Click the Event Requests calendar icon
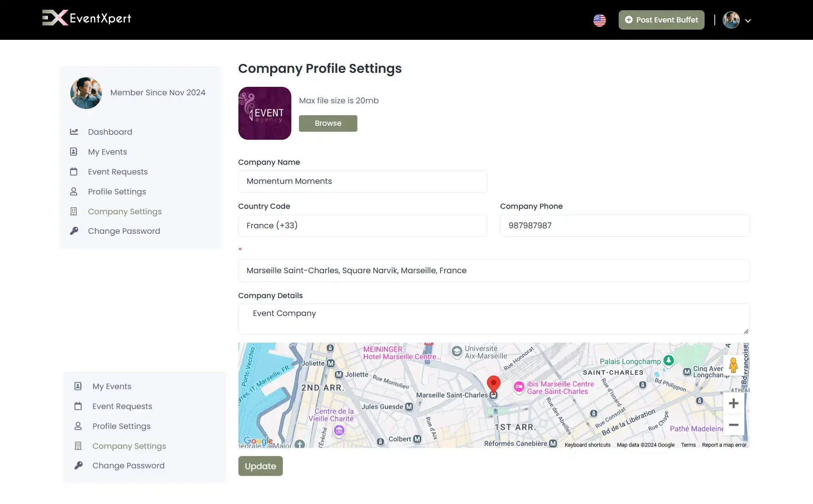The image size is (813, 504). [74, 172]
